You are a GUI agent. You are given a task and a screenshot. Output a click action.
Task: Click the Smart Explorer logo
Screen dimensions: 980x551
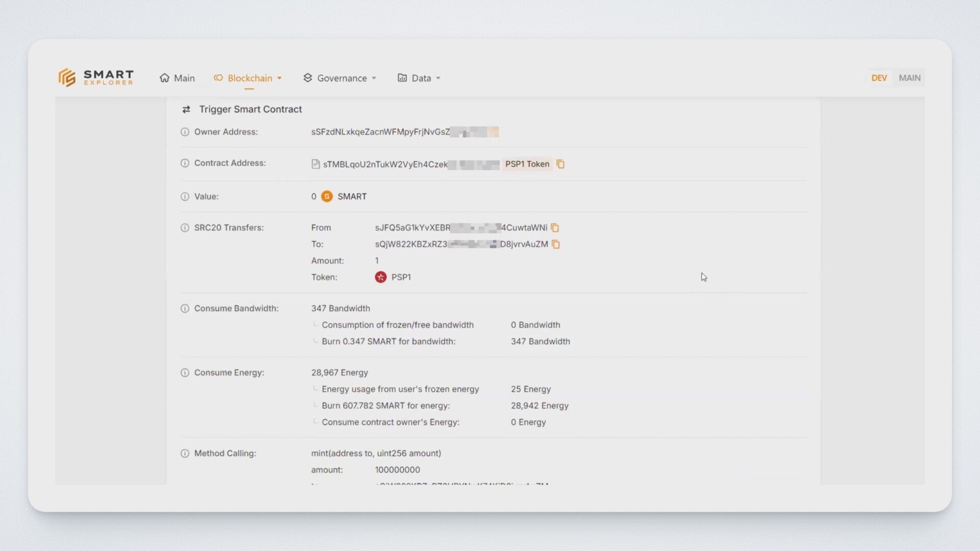pos(96,78)
